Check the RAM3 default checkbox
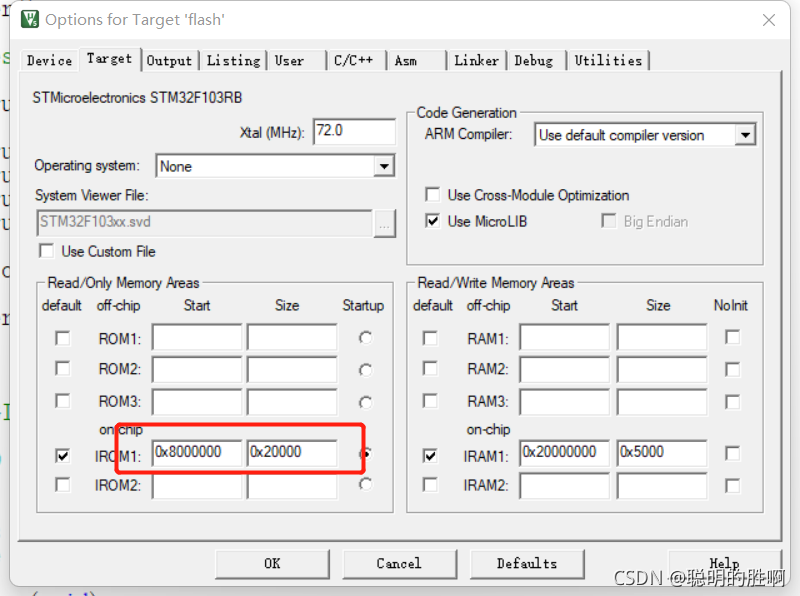Viewport: 800px width, 596px height. 430,401
